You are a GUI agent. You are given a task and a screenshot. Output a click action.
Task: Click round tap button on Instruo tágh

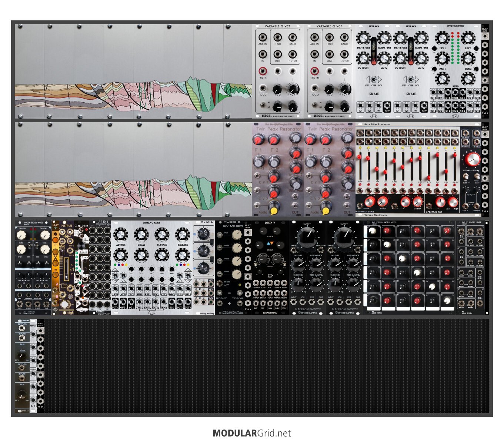coord(64,305)
